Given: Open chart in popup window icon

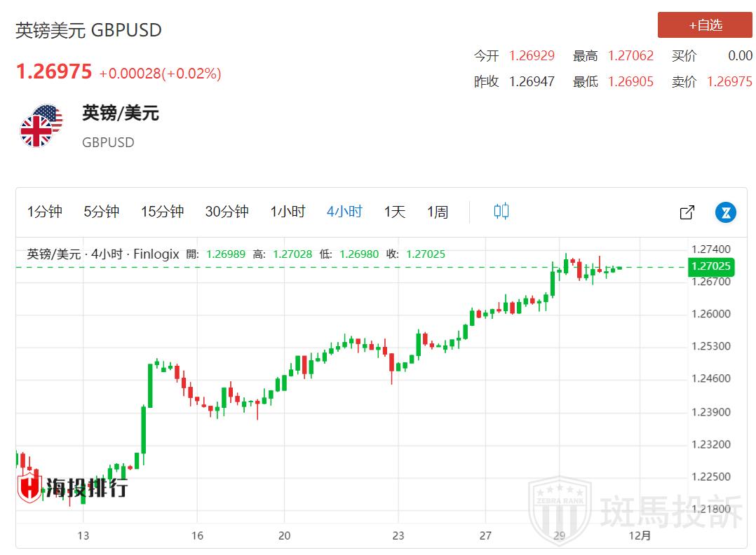Looking at the screenshot, I should [x=687, y=212].
